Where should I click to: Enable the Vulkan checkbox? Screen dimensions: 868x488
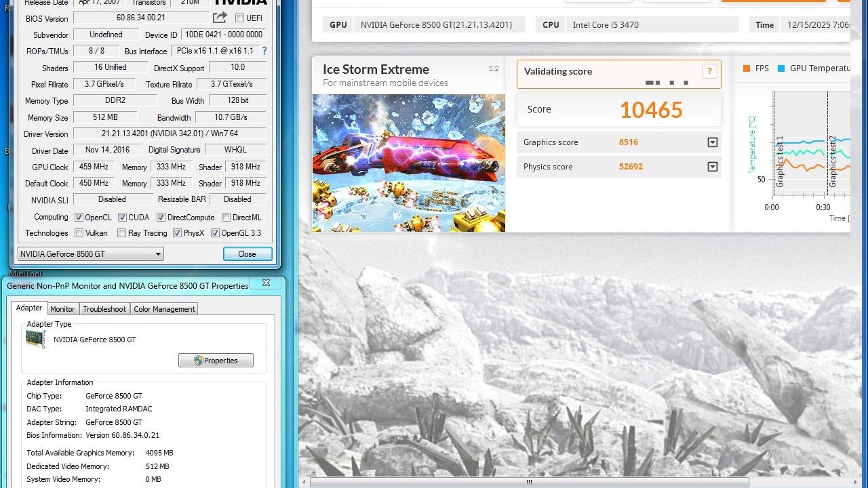click(x=79, y=233)
